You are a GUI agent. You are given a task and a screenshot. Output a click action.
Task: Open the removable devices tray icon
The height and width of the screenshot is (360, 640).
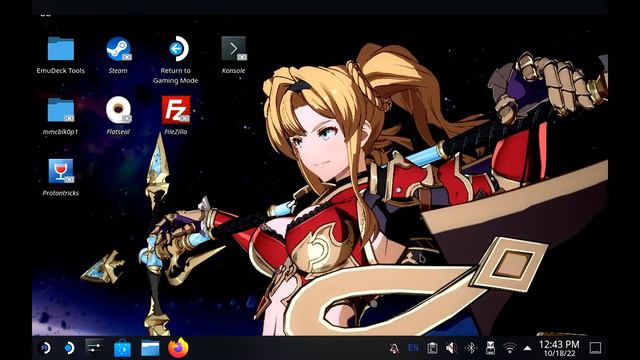click(490, 348)
